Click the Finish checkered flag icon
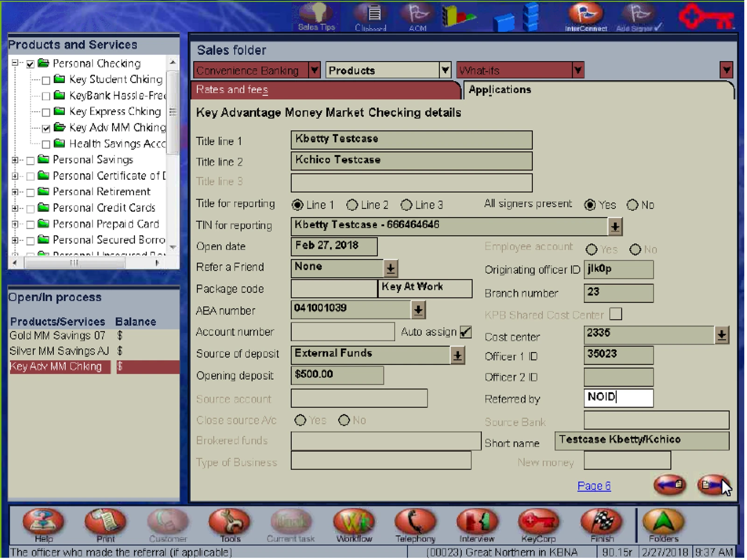Image resolution: width=747 pixels, height=560 pixels. click(602, 525)
